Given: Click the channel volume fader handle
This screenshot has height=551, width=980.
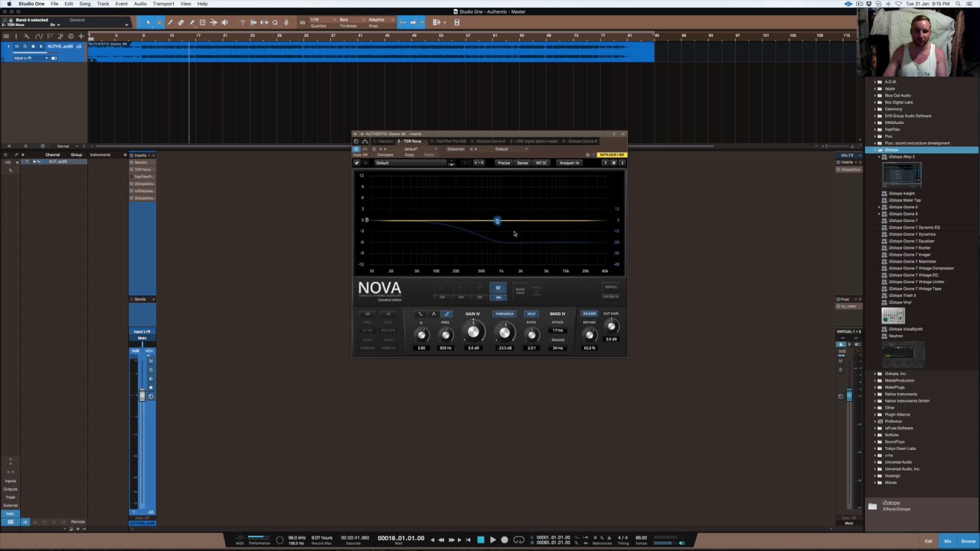Looking at the screenshot, I should coord(142,396).
